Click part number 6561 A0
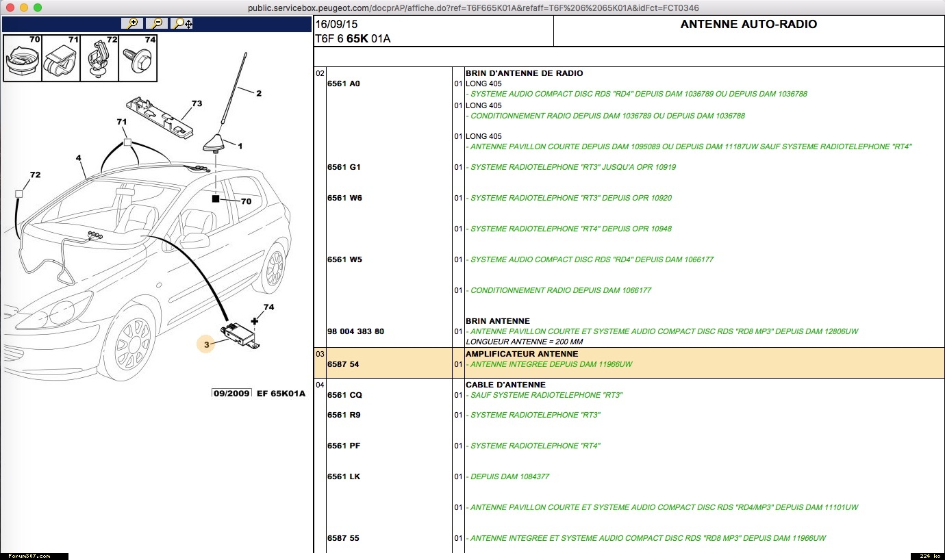 click(x=343, y=84)
